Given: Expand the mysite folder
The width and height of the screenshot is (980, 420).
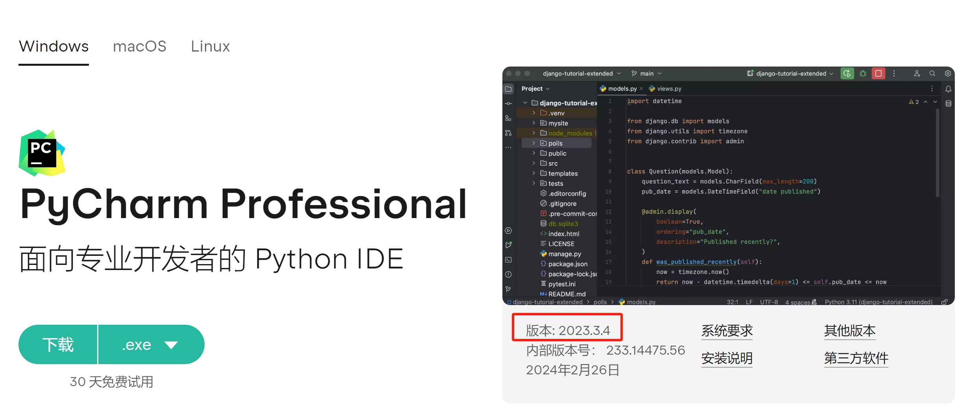Looking at the screenshot, I should click(x=533, y=123).
